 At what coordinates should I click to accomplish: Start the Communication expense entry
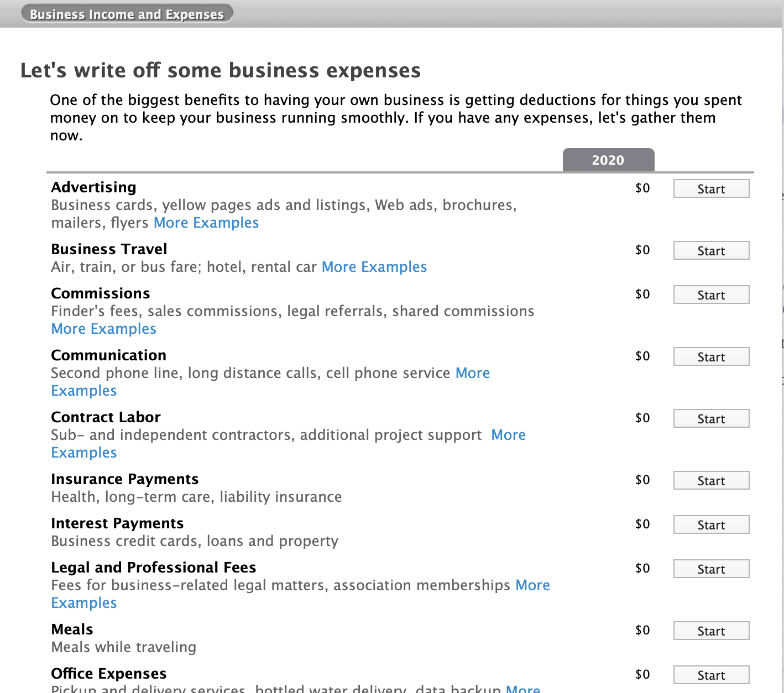click(711, 357)
